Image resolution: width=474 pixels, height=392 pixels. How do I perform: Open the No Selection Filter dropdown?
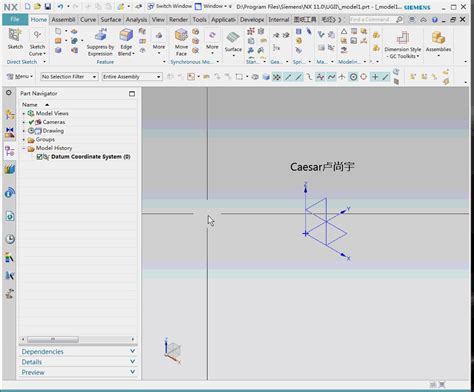coord(69,77)
